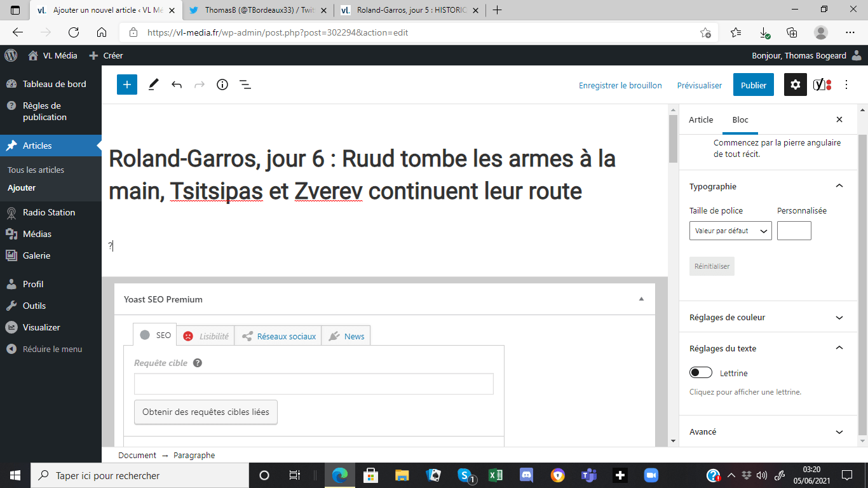Collapse the Yoast SEO Premium panel triangle

coord(641,299)
